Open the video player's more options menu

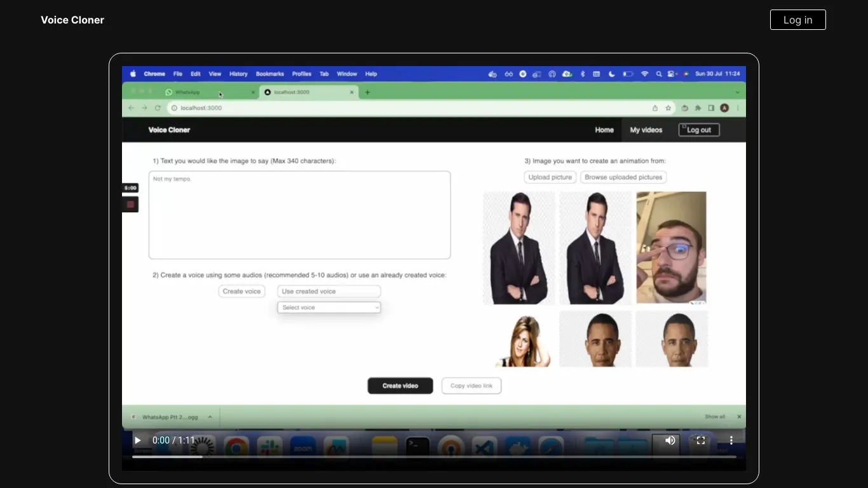[731, 440]
